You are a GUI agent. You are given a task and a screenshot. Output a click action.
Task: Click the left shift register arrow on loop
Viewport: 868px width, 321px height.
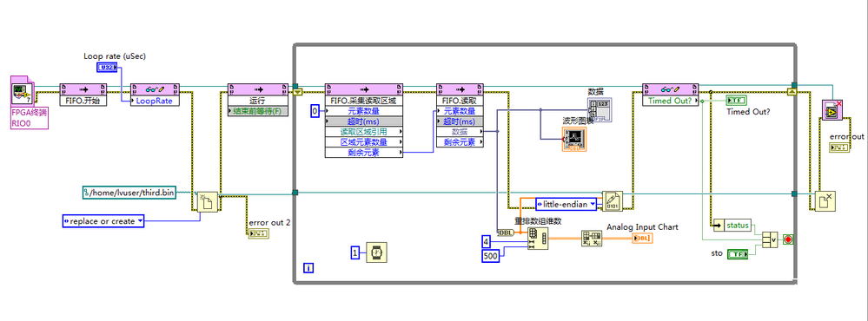pos(297,92)
